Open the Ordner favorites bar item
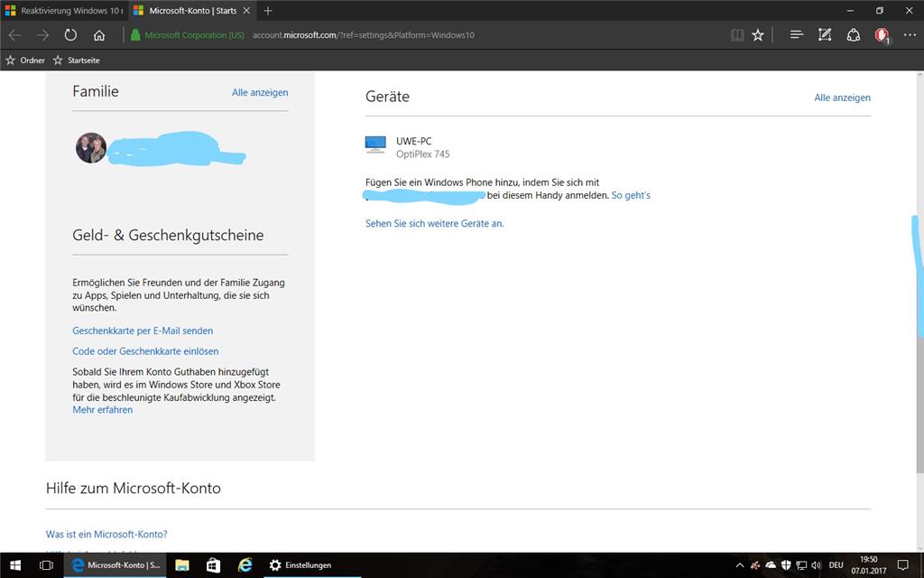This screenshot has height=578, width=924. [x=25, y=61]
